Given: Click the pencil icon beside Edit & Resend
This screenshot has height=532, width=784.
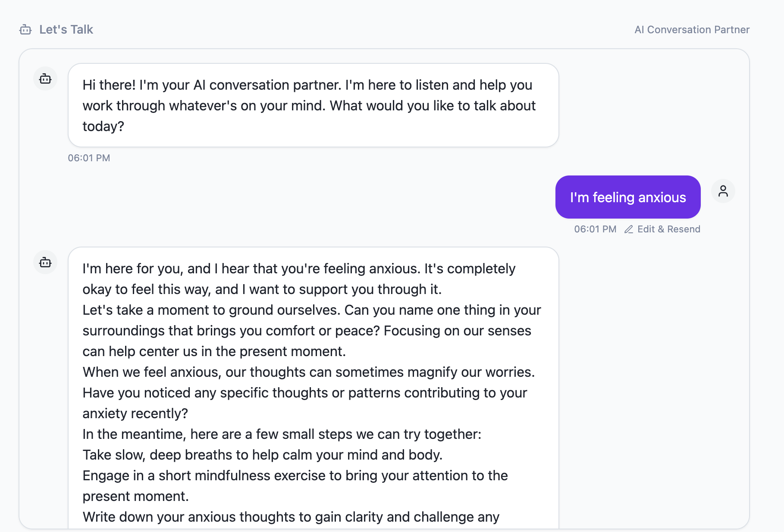Looking at the screenshot, I should coord(629,229).
